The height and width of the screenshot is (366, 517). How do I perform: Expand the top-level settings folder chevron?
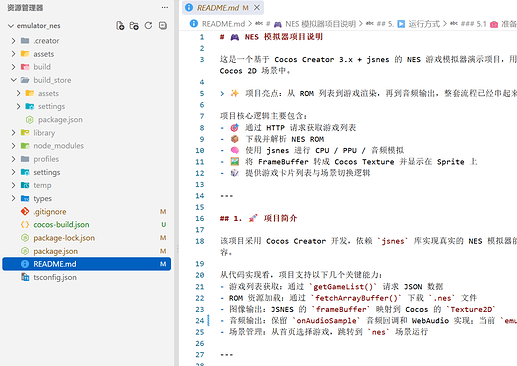coord(13,172)
